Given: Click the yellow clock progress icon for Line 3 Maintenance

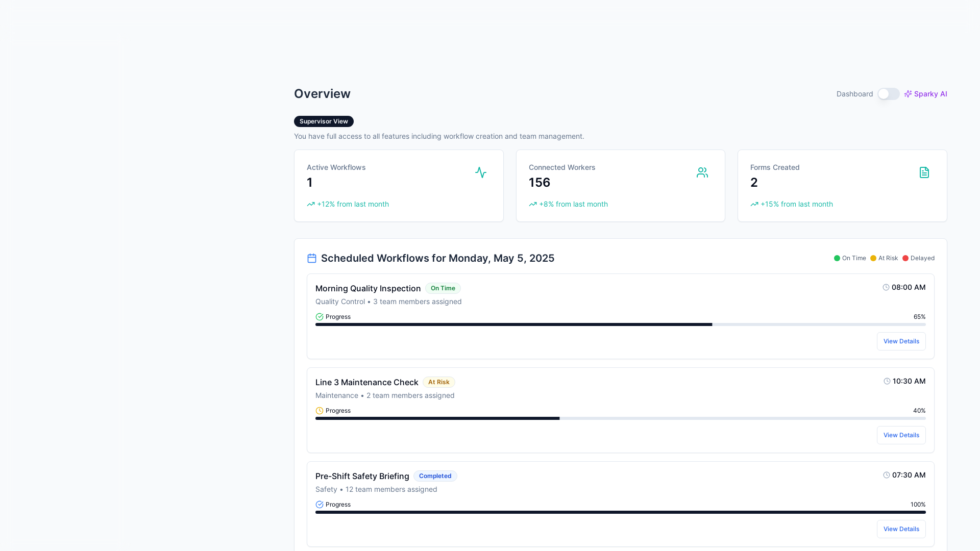Looking at the screenshot, I should (x=320, y=411).
